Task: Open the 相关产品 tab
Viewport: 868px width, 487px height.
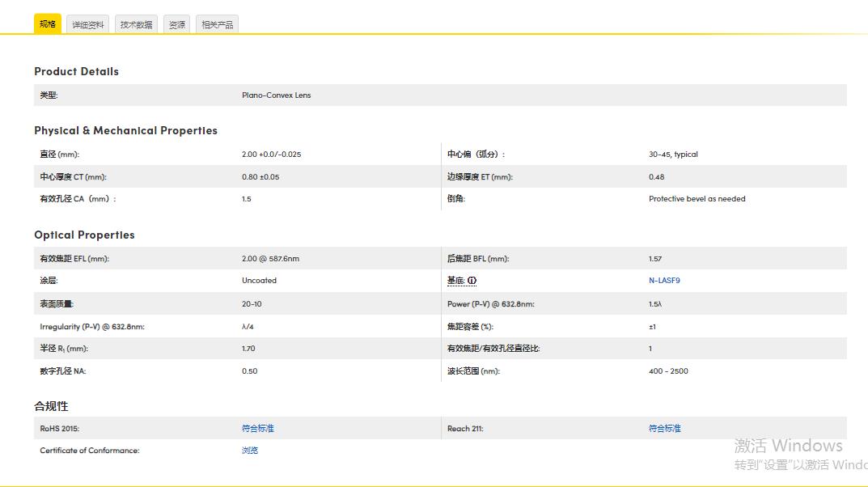Action: click(217, 25)
